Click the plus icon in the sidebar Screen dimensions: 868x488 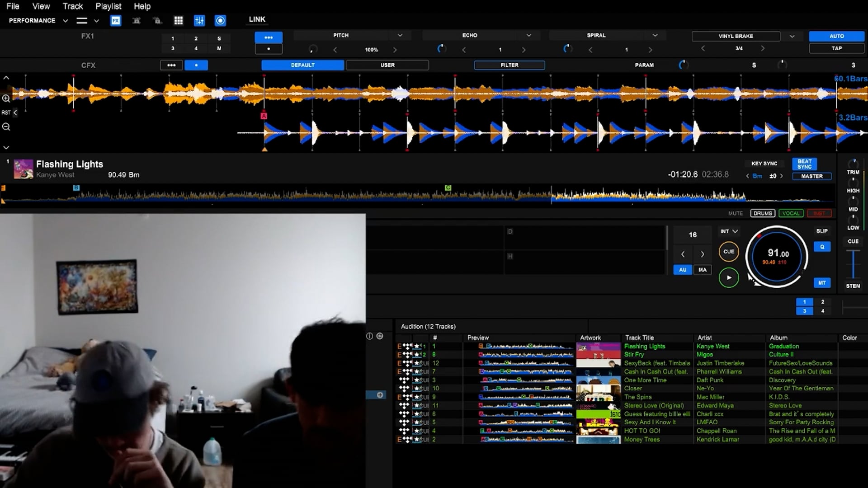pyautogui.click(x=380, y=395)
